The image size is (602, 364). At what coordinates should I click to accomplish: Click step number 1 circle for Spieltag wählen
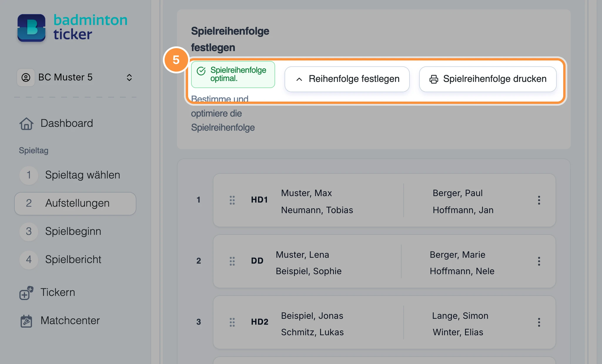pos(29,175)
